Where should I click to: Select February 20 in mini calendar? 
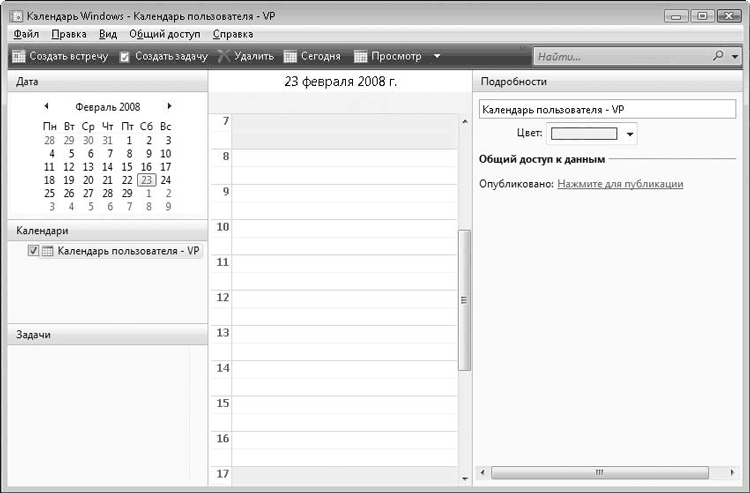coord(88,180)
